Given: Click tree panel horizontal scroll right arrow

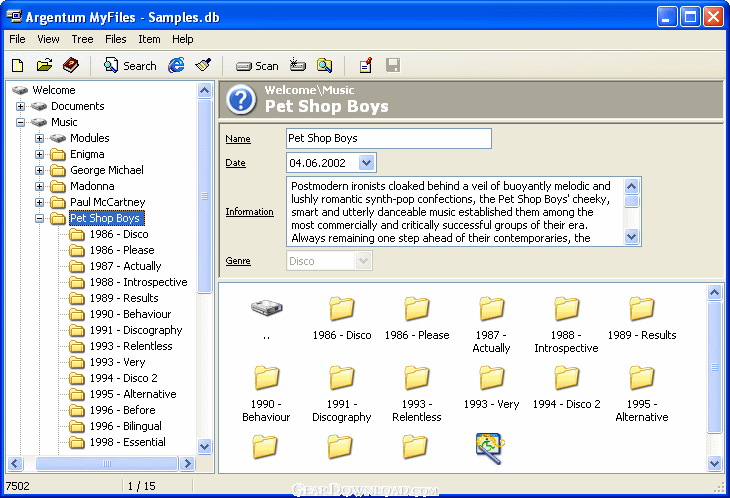Looking at the screenshot, I should 187,464.
